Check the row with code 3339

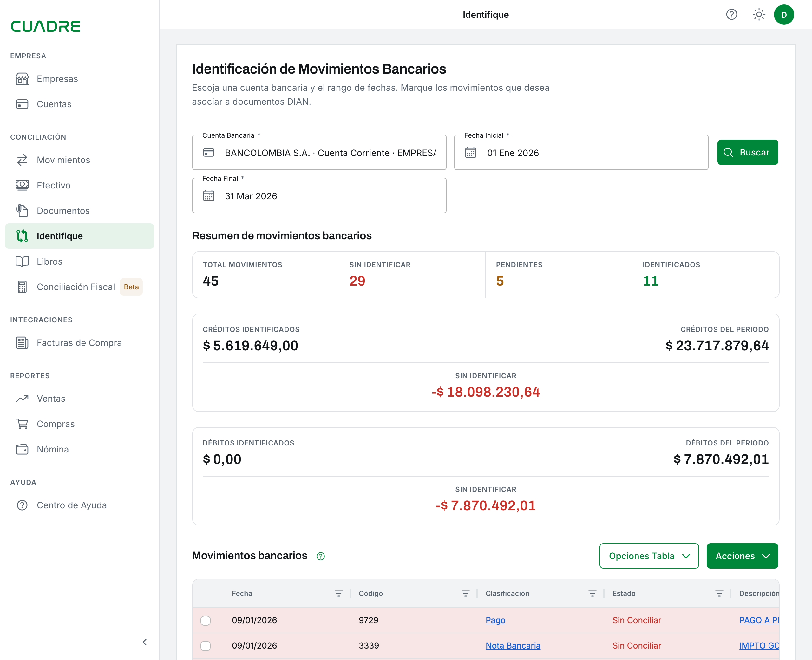click(x=206, y=646)
